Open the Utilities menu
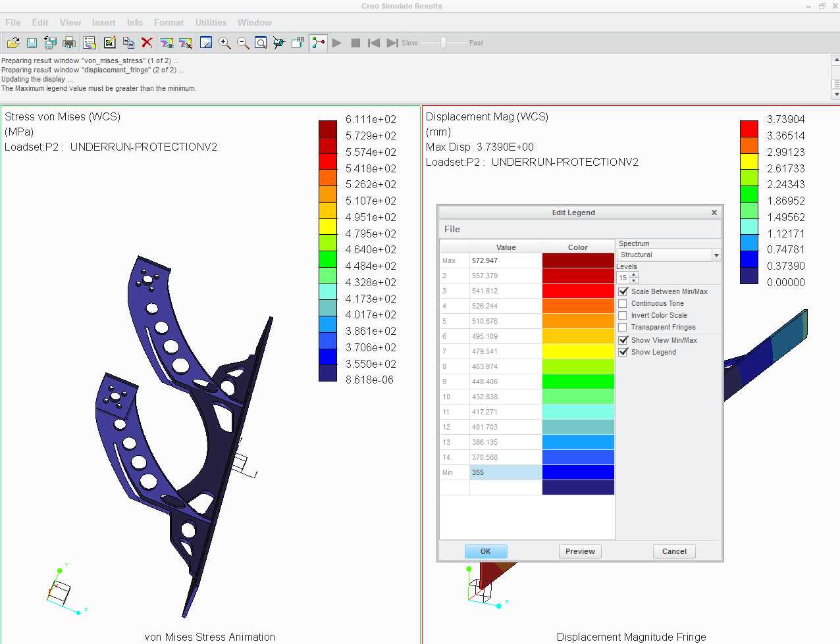This screenshot has width=840, height=644. point(211,22)
